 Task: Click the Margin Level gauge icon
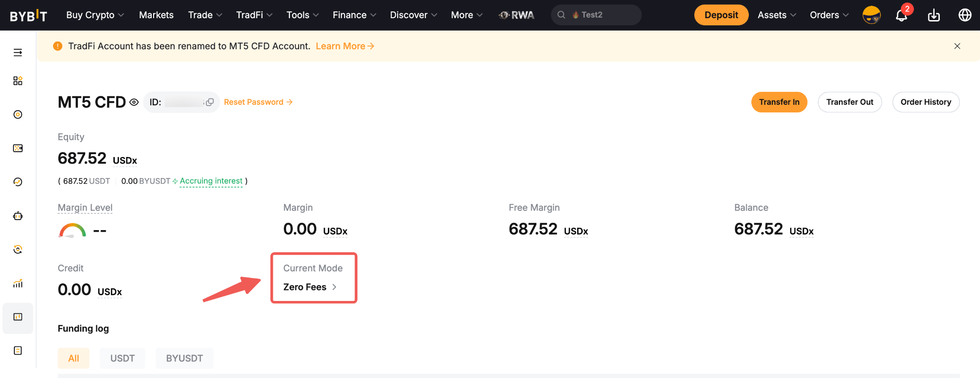[72, 230]
